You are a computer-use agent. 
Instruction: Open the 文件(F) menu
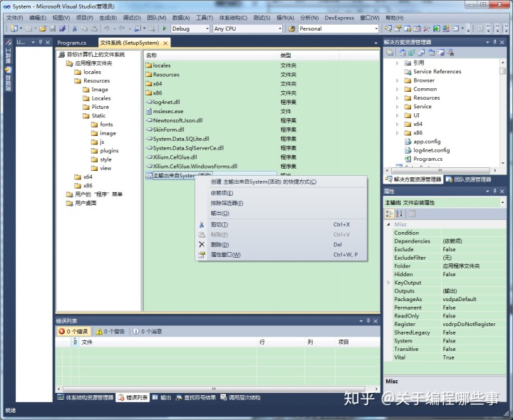tap(15, 18)
